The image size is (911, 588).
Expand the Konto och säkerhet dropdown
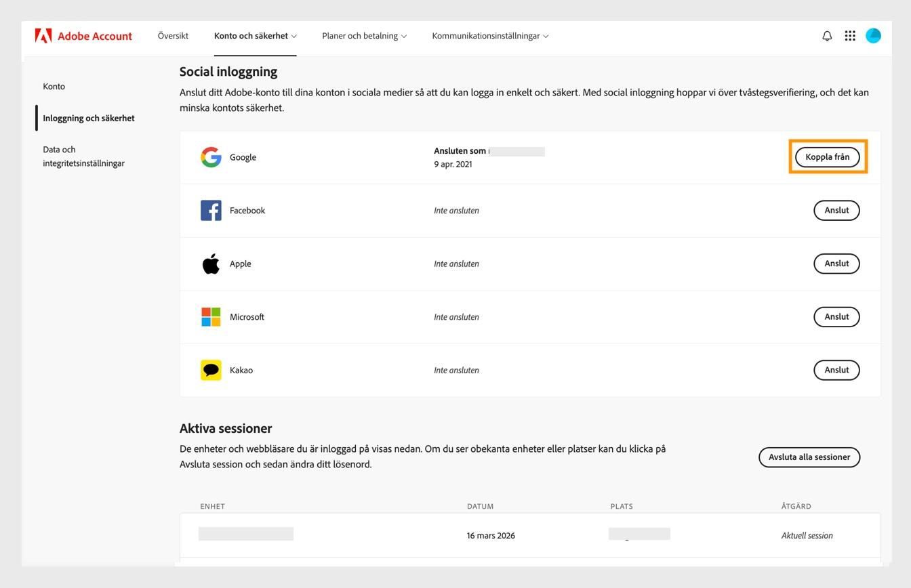pyautogui.click(x=255, y=36)
